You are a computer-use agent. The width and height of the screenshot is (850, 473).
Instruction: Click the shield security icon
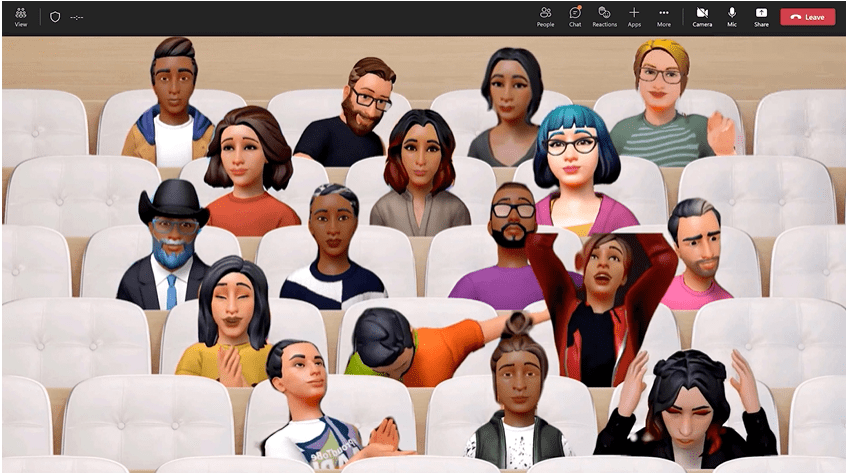click(55, 16)
